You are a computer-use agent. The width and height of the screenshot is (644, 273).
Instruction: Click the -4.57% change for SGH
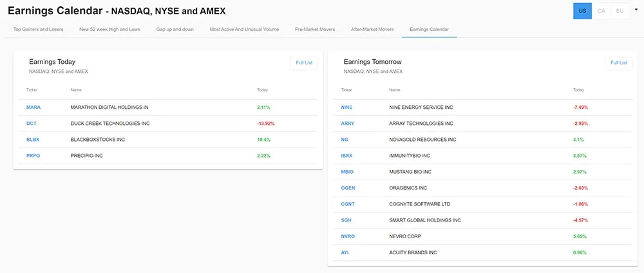click(x=580, y=220)
